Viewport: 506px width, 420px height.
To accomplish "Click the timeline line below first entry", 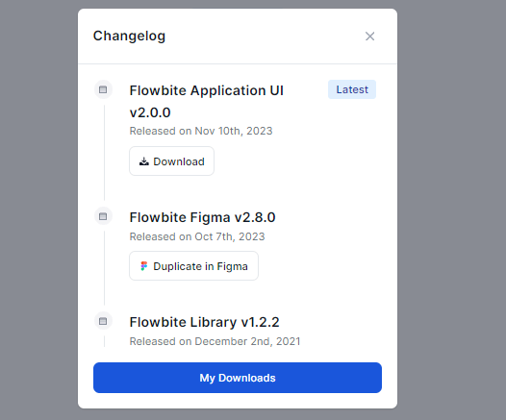I will point(104,152).
